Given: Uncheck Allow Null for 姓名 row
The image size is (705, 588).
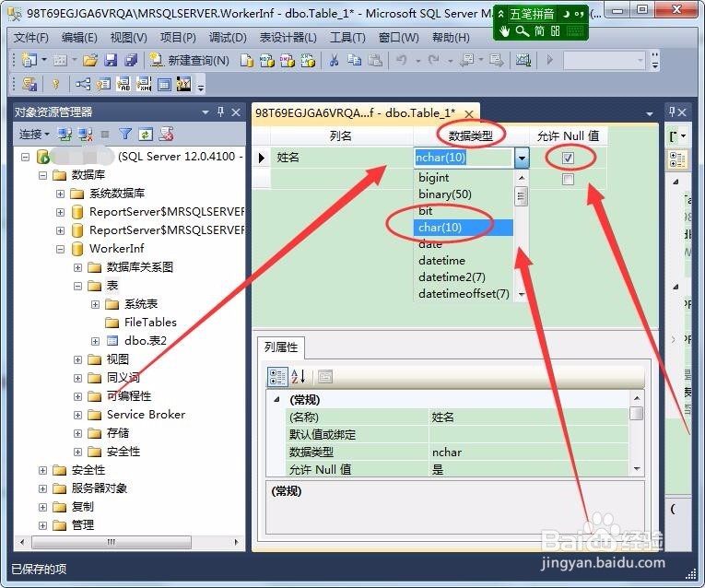Looking at the screenshot, I should [x=569, y=158].
